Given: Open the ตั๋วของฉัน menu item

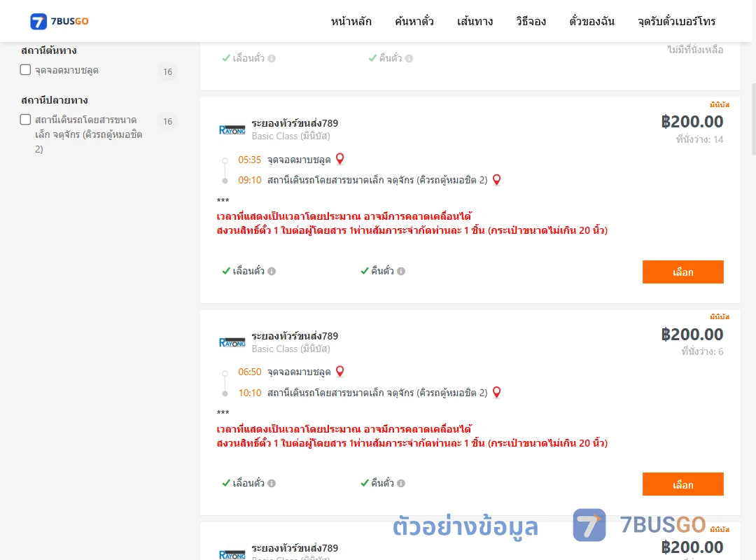Looking at the screenshot, I should pos(591,21).
